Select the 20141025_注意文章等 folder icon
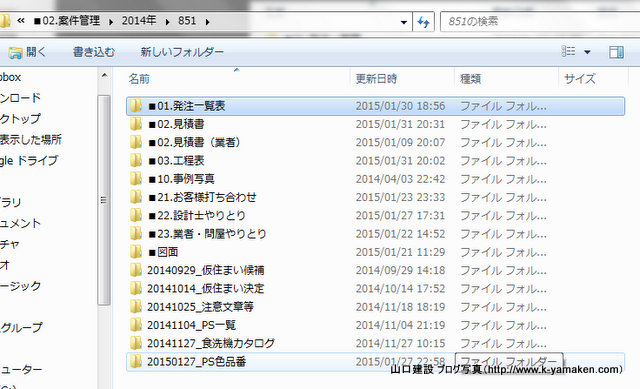This screenshot has height=389, width=640. tap(136, 307)
